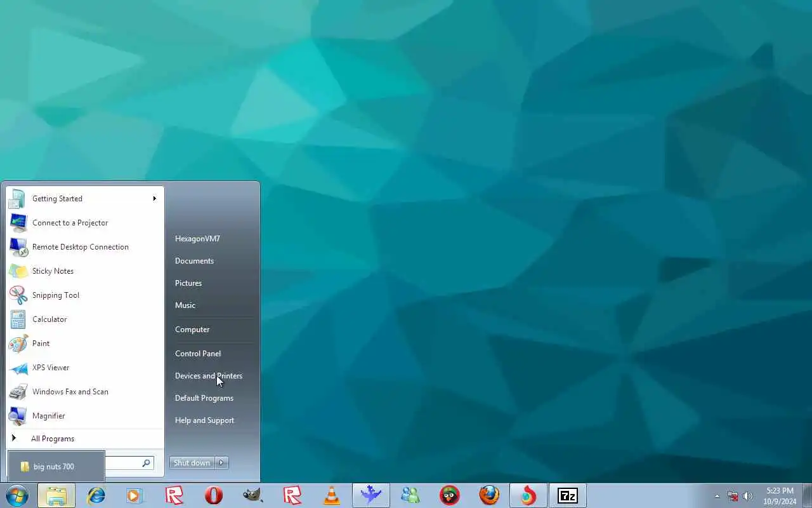Launch Internet Explorer from the taskbar
The height and width of the screenshot is (508, 812).
(x=96, y=495)
